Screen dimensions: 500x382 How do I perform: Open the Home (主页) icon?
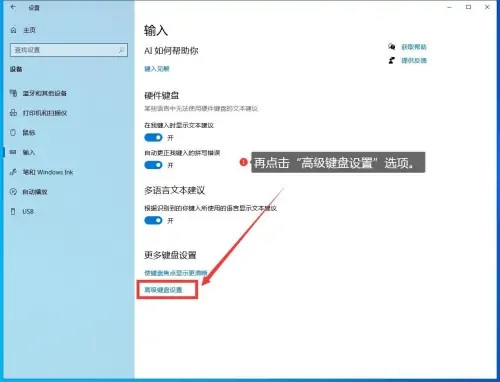point(13,30)
